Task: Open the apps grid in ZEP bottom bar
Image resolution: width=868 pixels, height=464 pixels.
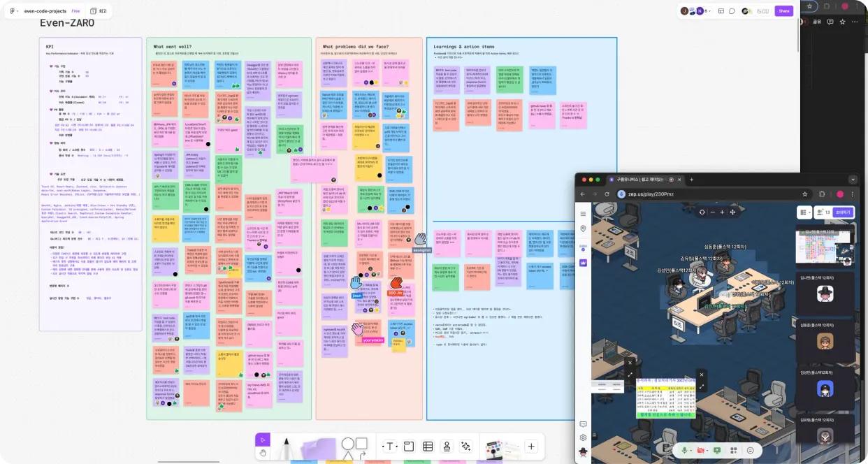Action: [735, 451]
